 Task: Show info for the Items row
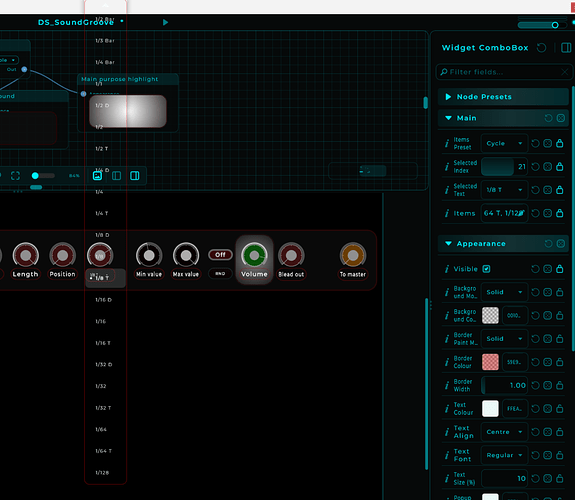pyautogui.click(x=447, y=213)
